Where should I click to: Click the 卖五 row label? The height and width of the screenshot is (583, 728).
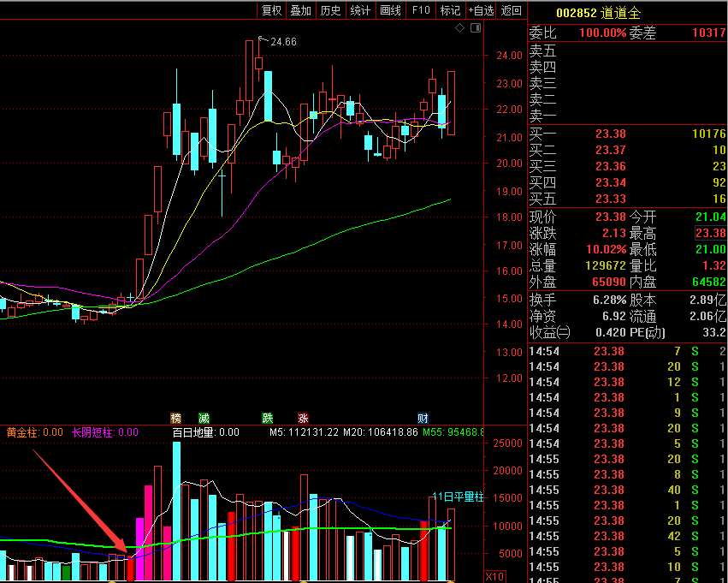point(542,51)
